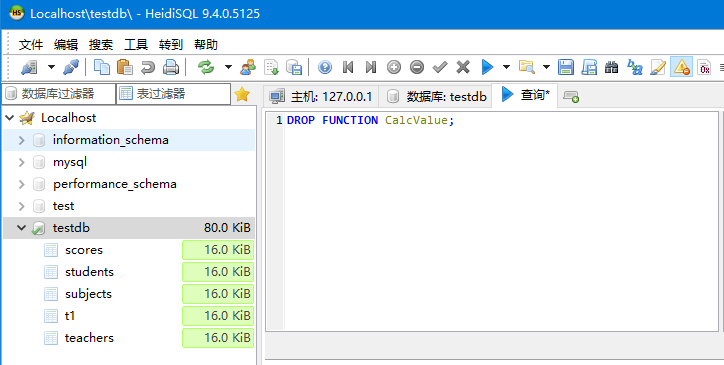
Task: Click the Refresh green arrows icon
Action: coord(206,67)
